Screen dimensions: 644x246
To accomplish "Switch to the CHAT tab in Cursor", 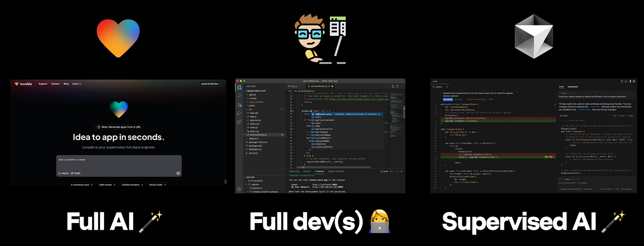I will pos(562,87).
